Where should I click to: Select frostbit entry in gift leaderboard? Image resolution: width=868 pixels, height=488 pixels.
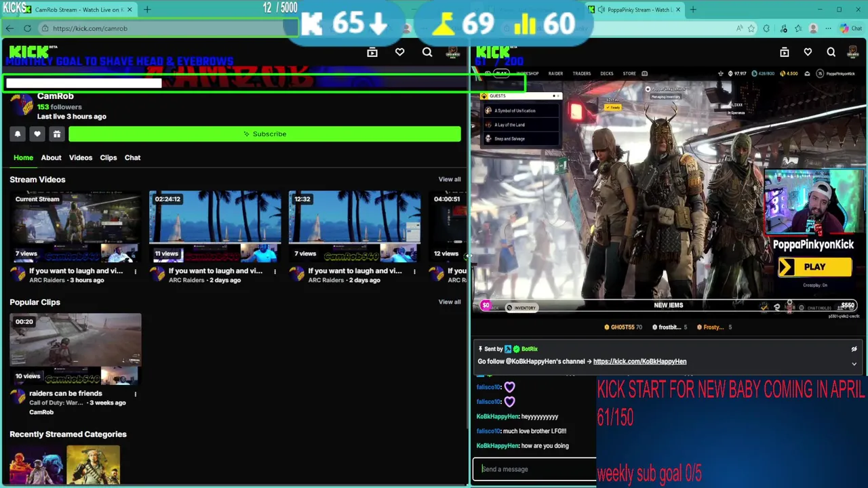(x=669, y=327)
